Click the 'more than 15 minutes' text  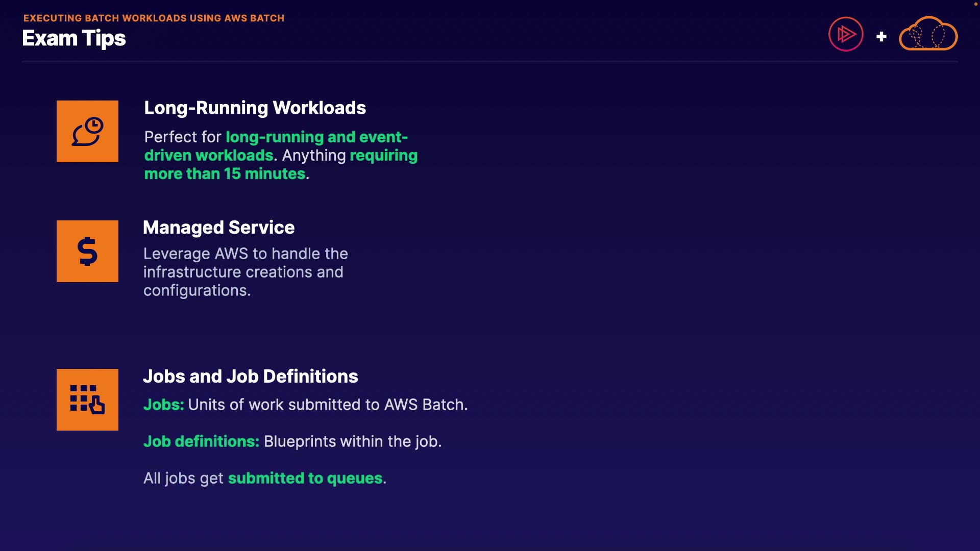[225, 173]
